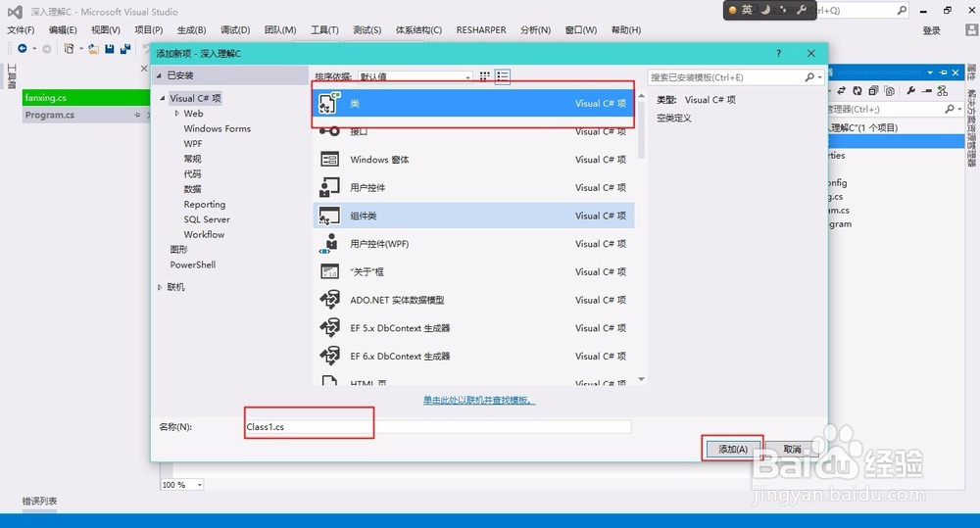Screen dimensions: 980x528
Task: Select the 组件类 template
Action: pyautogui.click(x=473, y=216)
